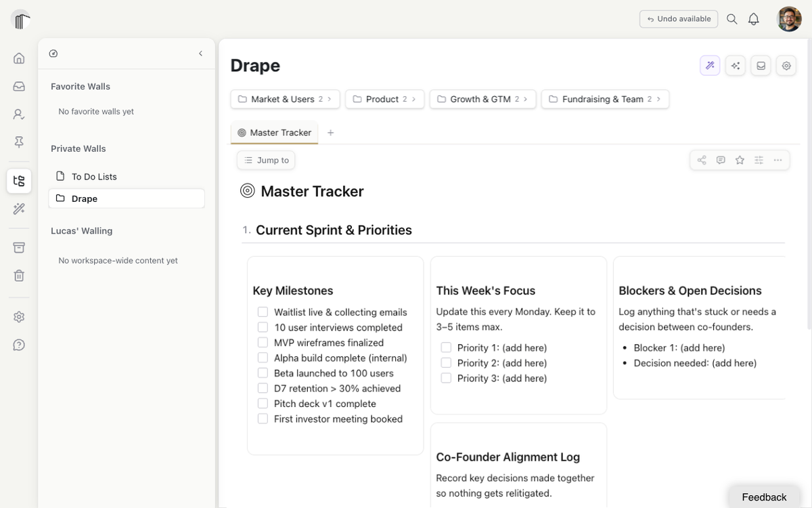Click 'Blocker 1: (add here)' bullet
Image resolution: width=812 pixels, height=508 pixels.
click(679, 347)
